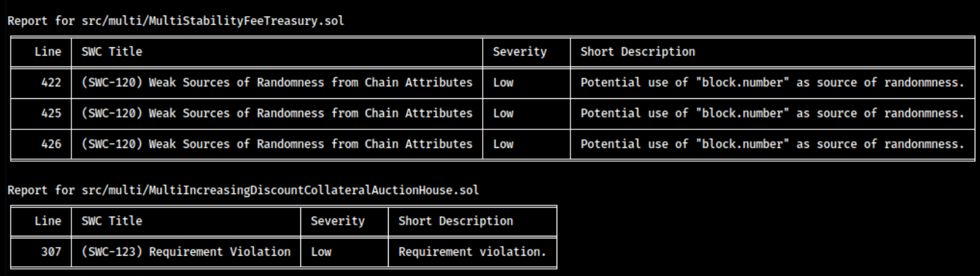
Task: Select line number 422
Action: [51, 83]
